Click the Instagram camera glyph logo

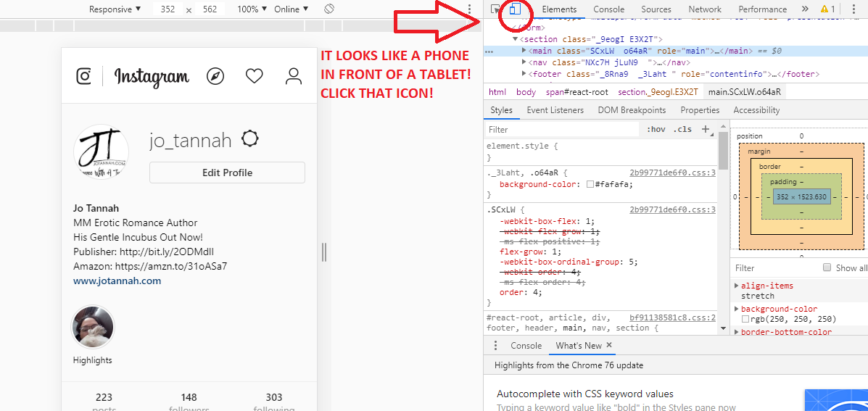tap(83, 76)
